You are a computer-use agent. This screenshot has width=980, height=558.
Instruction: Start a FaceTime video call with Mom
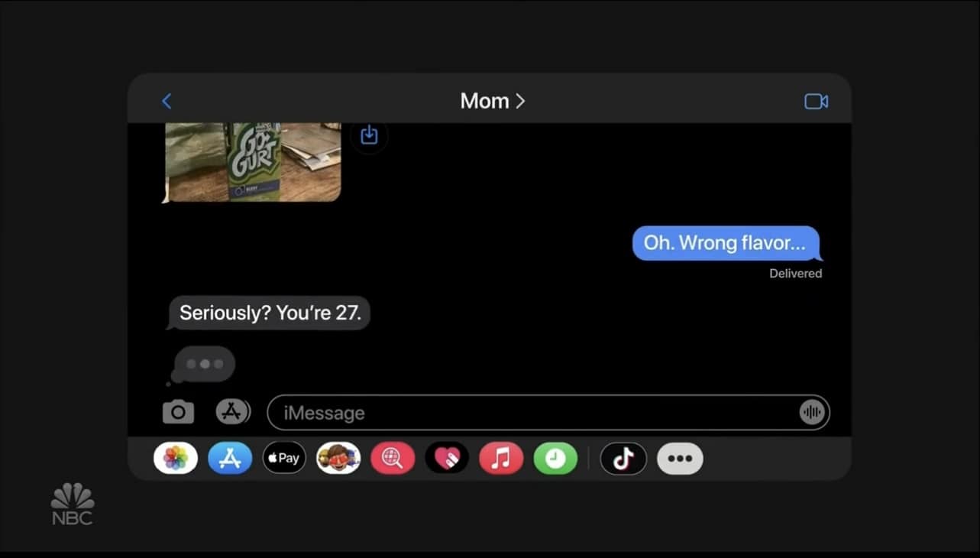[x=816, y=101]
